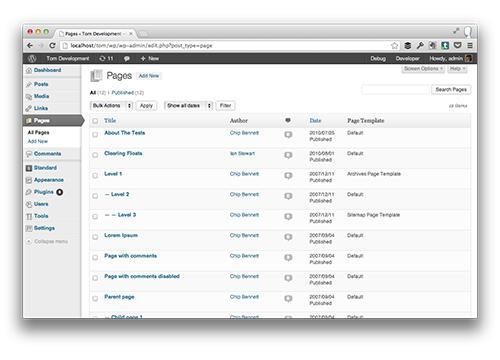Open comment bubble for About The Tests
This screenshot has height=360, width=500.
(288, 135)
